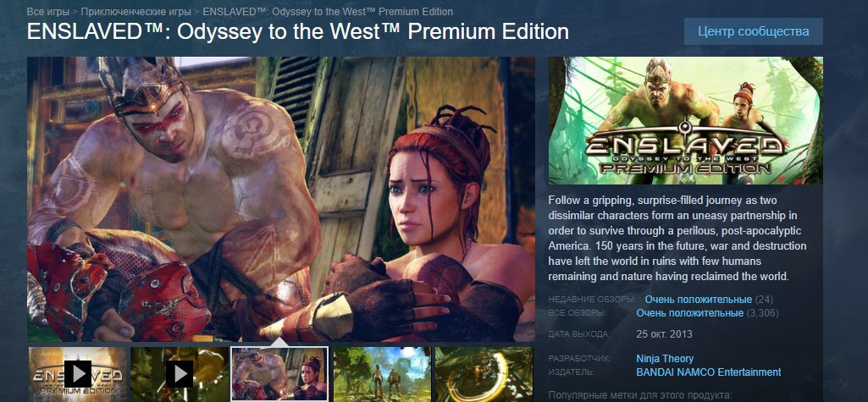Viewport: 868px width, 402px height.
Task: Click the large main screenshot image
Action: (281, 199)
